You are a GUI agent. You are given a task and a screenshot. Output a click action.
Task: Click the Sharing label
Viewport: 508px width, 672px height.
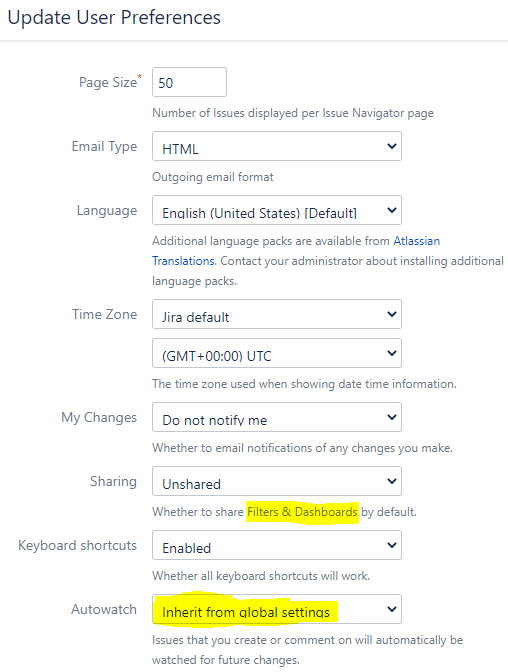(113, 481)
